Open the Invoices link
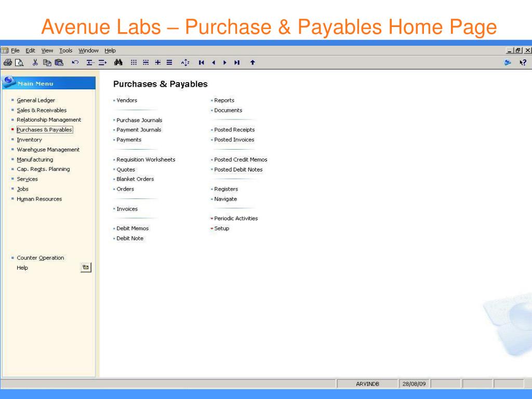 point(127,209)
